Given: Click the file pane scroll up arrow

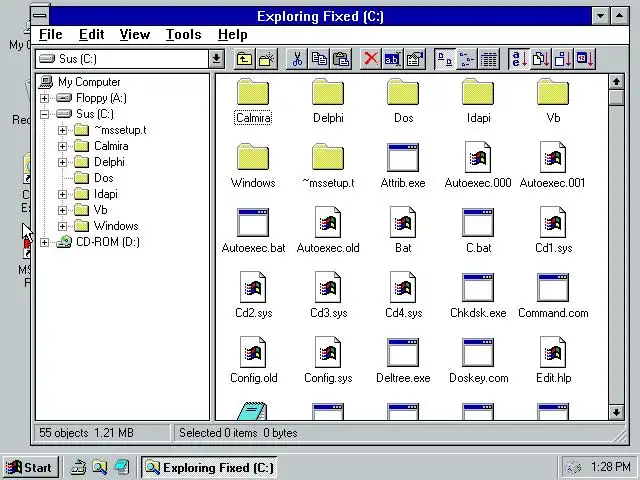Looking at the screenshot, I should point(616,82).
